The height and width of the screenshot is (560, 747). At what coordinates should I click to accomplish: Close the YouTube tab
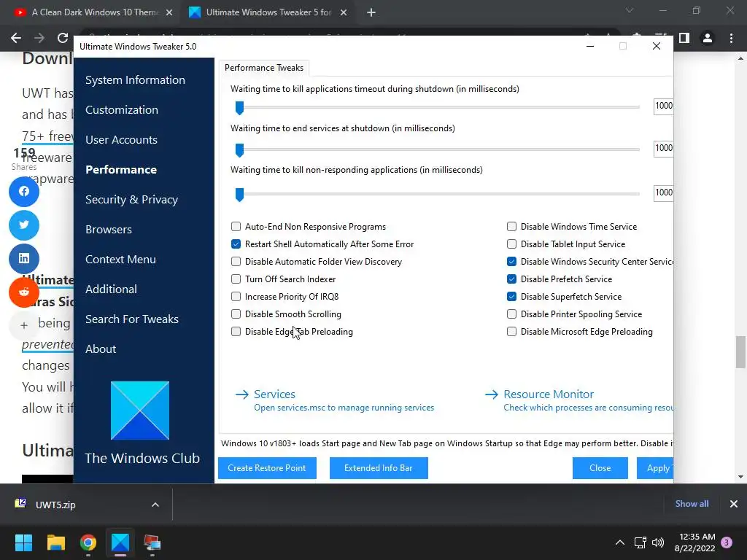click(169, 12)
